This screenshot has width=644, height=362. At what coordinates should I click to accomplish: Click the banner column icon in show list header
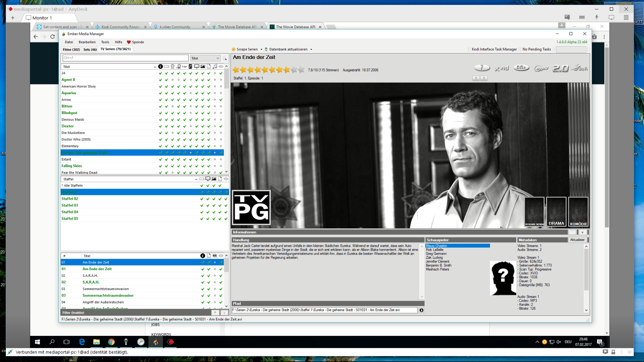[166, 66]
